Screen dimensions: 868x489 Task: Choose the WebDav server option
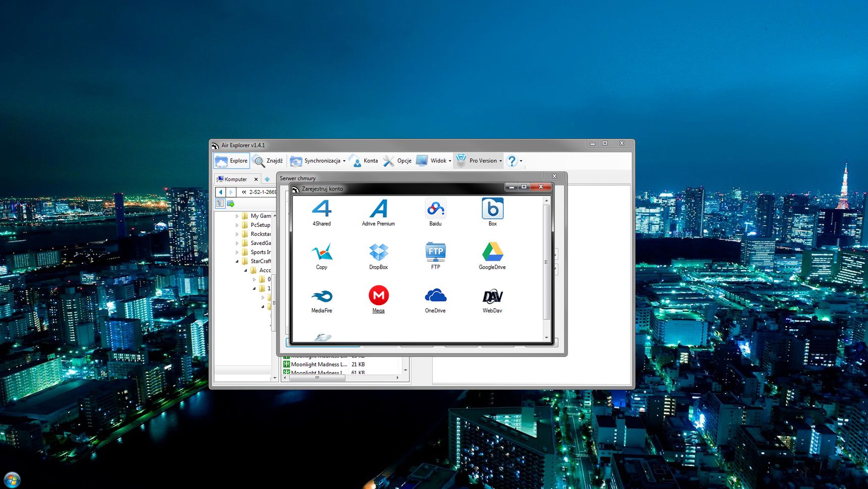click(492, 300)
